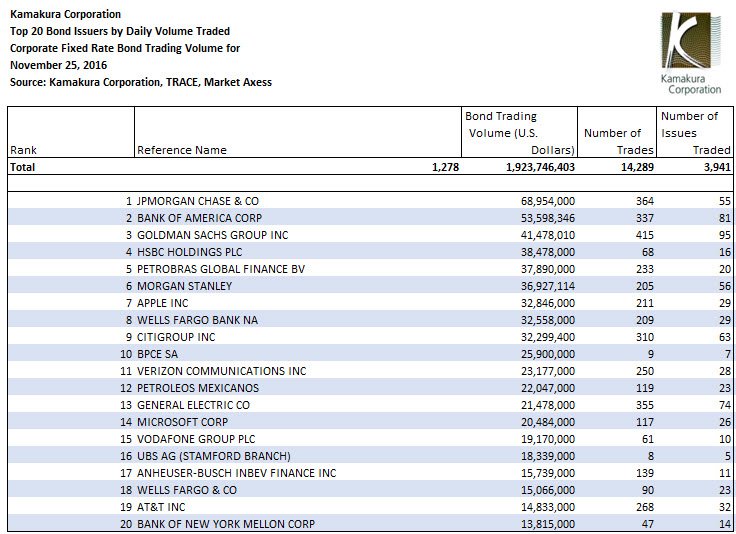736x534 pixels.
Task: Select ANHEUSER-BUSCH INBEV FINANCE INC name
Action: 237,473
